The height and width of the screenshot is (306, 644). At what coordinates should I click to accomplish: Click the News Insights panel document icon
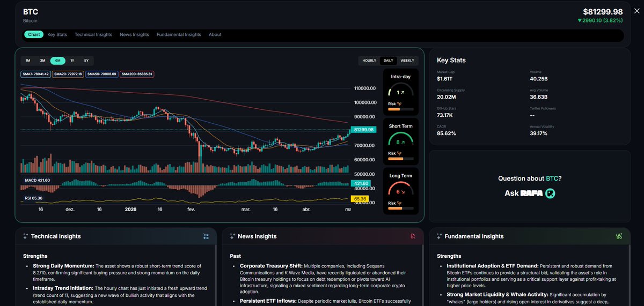(x=413, y=236)
